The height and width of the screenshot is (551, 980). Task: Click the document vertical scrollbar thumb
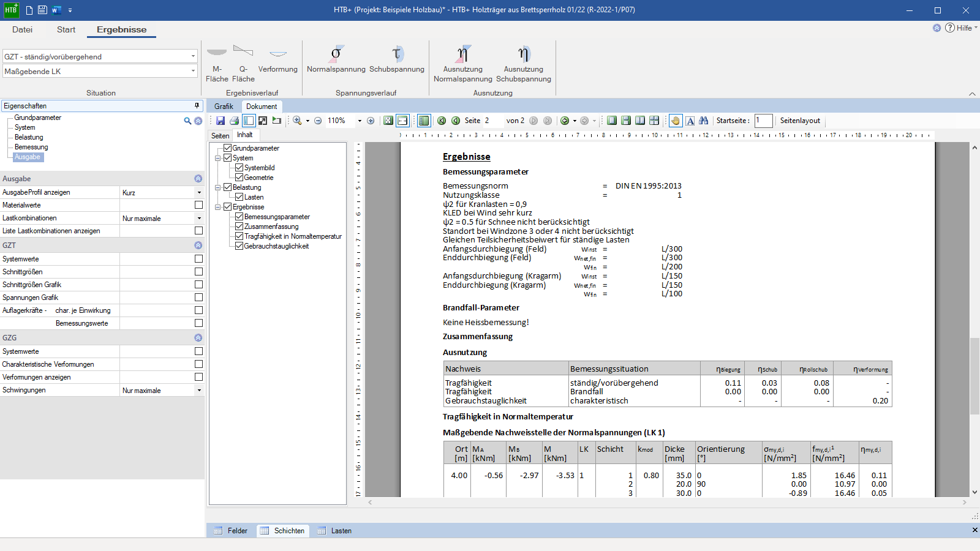click(974, 376)
